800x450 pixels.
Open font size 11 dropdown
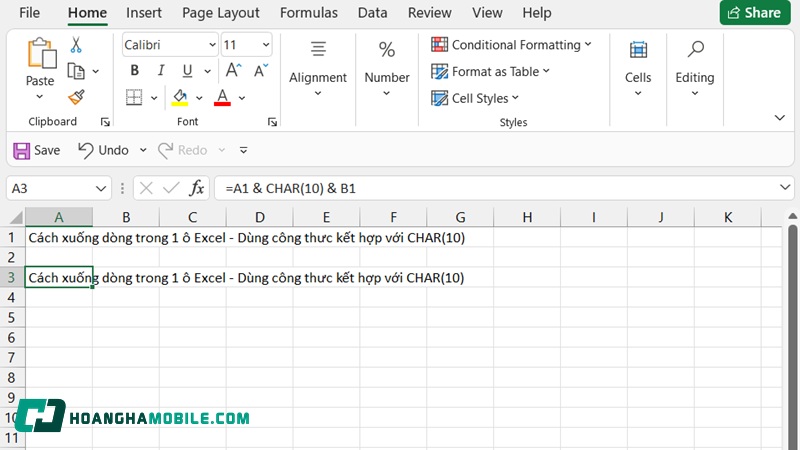point(266,45)
